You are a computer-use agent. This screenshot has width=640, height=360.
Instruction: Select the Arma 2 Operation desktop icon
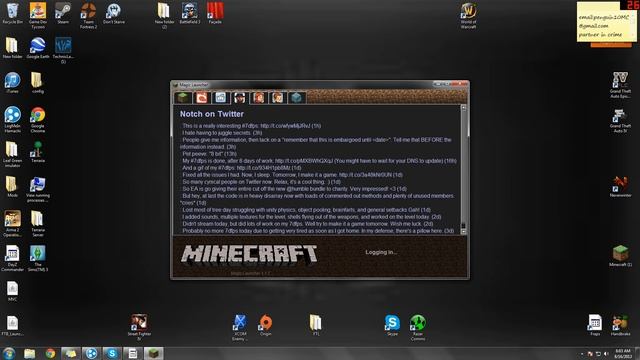point(12,223)
